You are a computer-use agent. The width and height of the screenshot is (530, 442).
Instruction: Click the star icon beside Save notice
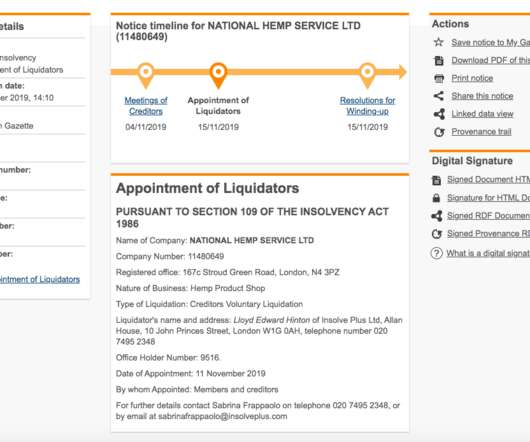(x=439, y=42)
